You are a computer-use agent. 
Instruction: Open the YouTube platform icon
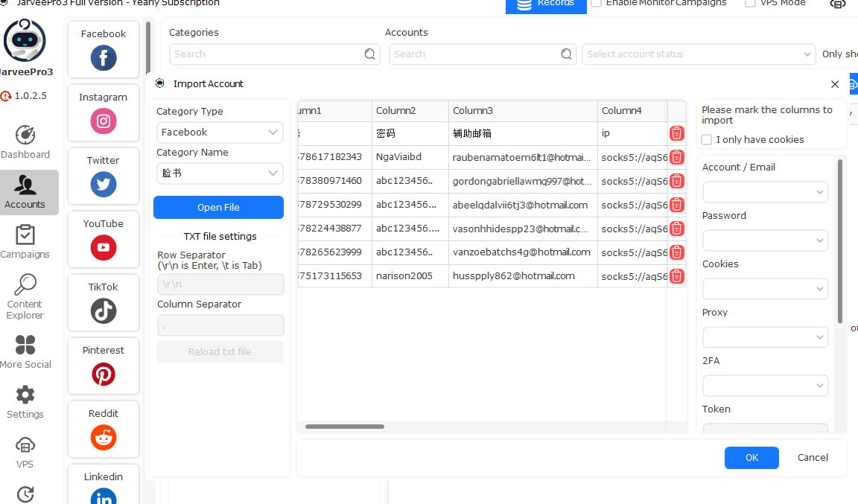point(104,247)
